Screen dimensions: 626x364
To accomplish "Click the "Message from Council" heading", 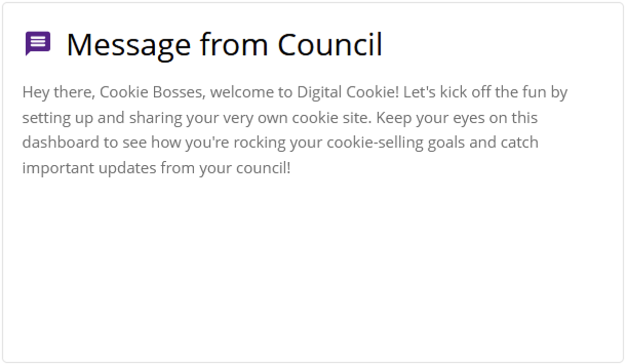I will pos(224,44).
